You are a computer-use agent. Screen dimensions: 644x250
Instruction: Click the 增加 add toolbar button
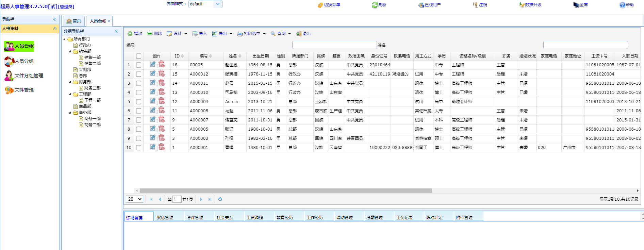click(x=135, y=34)
